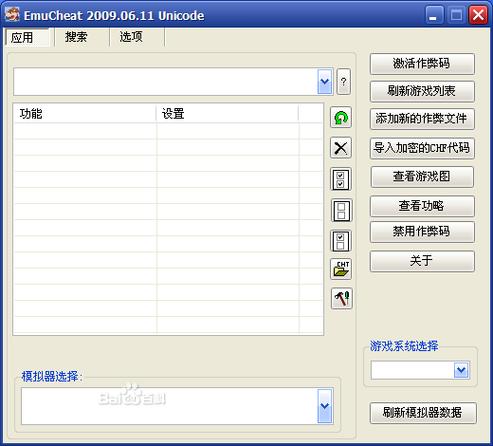Click the 激活作弊码 button
The image size is (493, 446).
point(422,63)
